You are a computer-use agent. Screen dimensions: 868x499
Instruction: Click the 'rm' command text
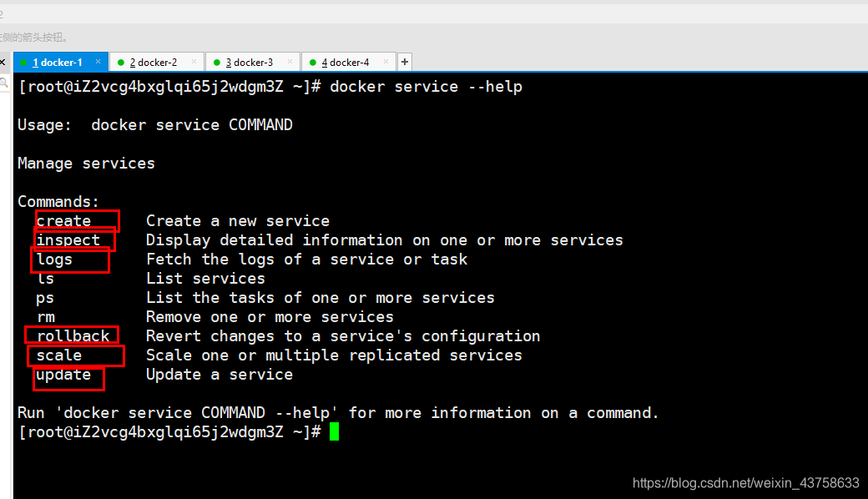point(46,317)
